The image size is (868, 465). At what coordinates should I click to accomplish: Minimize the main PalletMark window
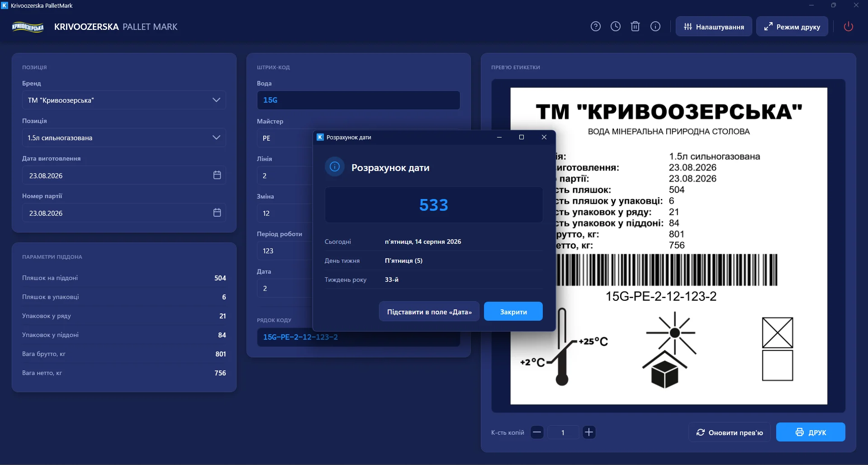811,5
